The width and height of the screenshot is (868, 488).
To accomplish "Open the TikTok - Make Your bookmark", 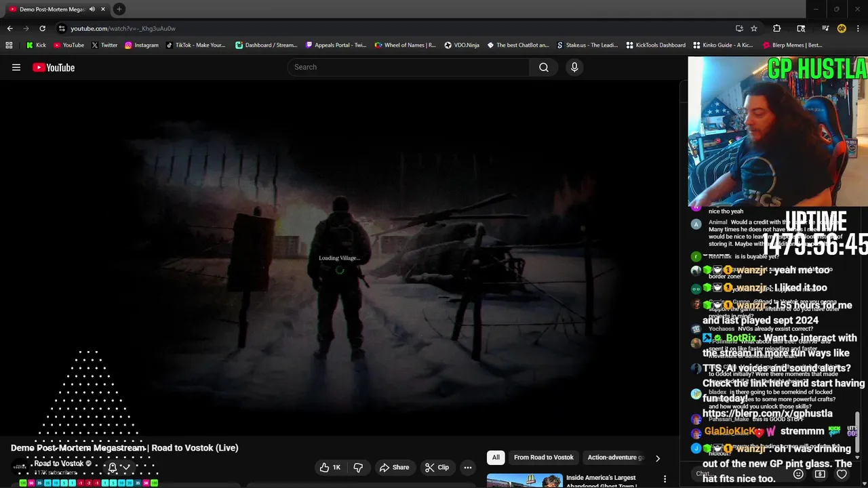I will click(x=195, y=45).
